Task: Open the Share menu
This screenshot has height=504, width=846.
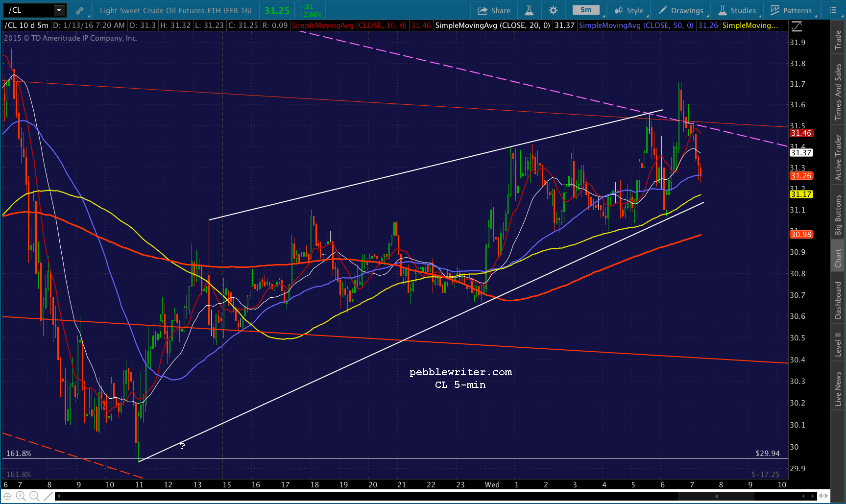Action: pos(494,10)
